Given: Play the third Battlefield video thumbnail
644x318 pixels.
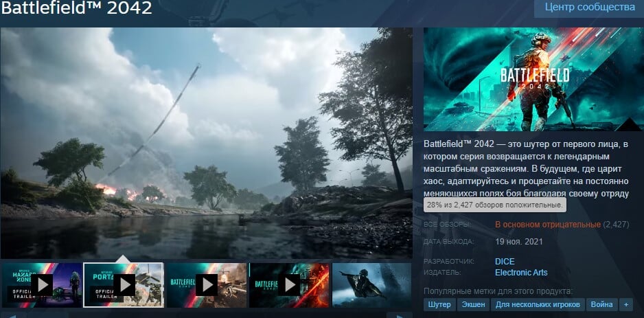Looking at the screenshot, I should point(206,284).
